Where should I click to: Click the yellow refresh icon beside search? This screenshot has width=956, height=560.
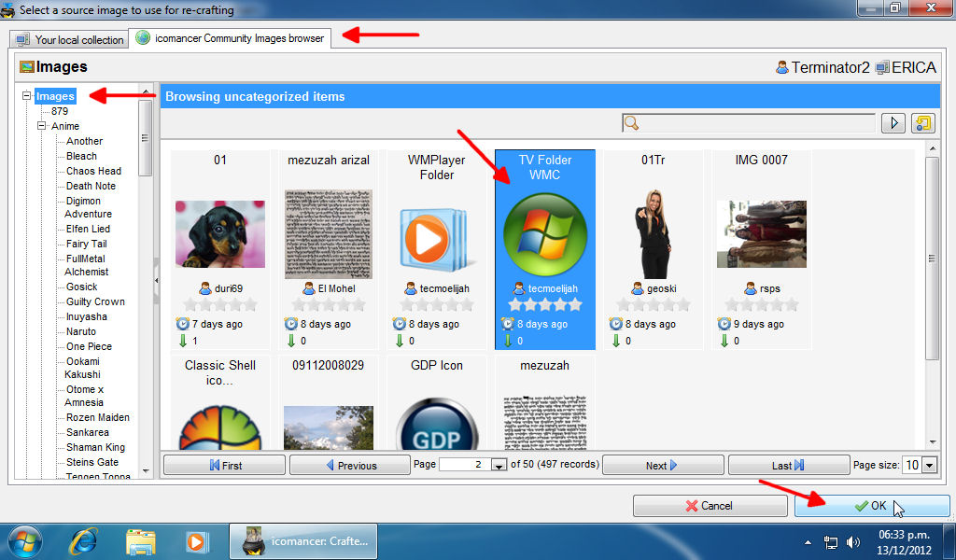tap(923, 123)
